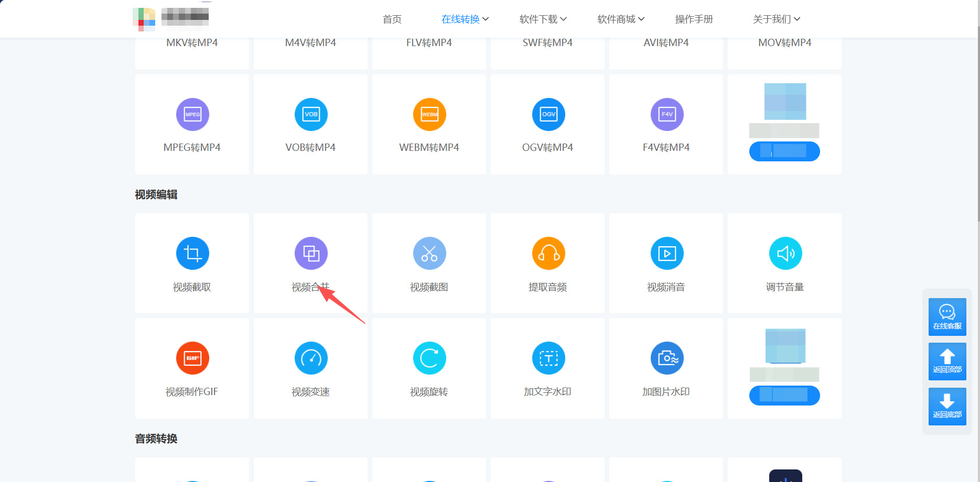Go to the 首页 nav item
The image size is (980, 482).
tap(392, 19)
